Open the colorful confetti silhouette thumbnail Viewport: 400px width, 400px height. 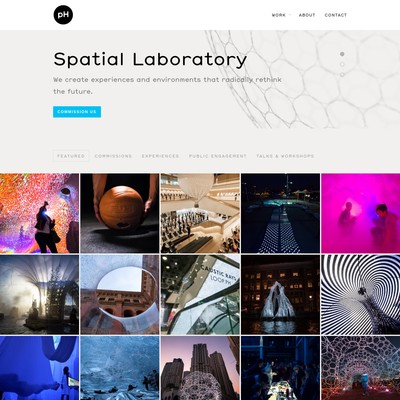[39, 213]
